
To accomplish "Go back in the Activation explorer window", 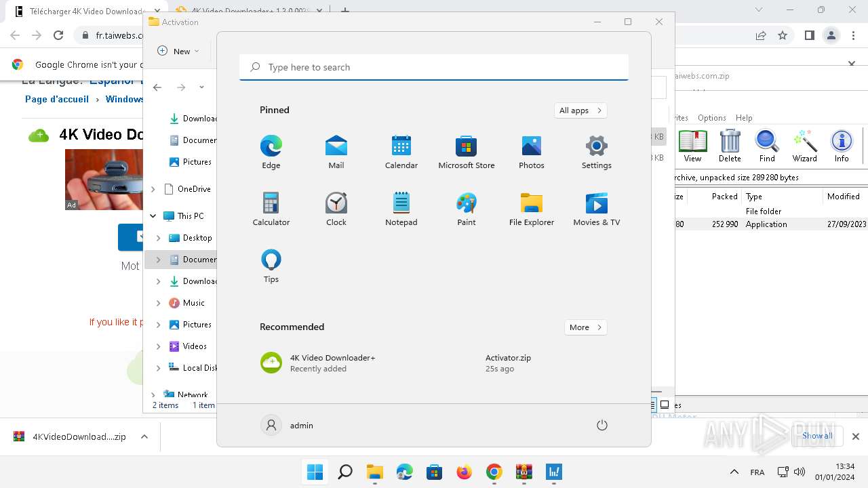I will (x=157, y=87).
